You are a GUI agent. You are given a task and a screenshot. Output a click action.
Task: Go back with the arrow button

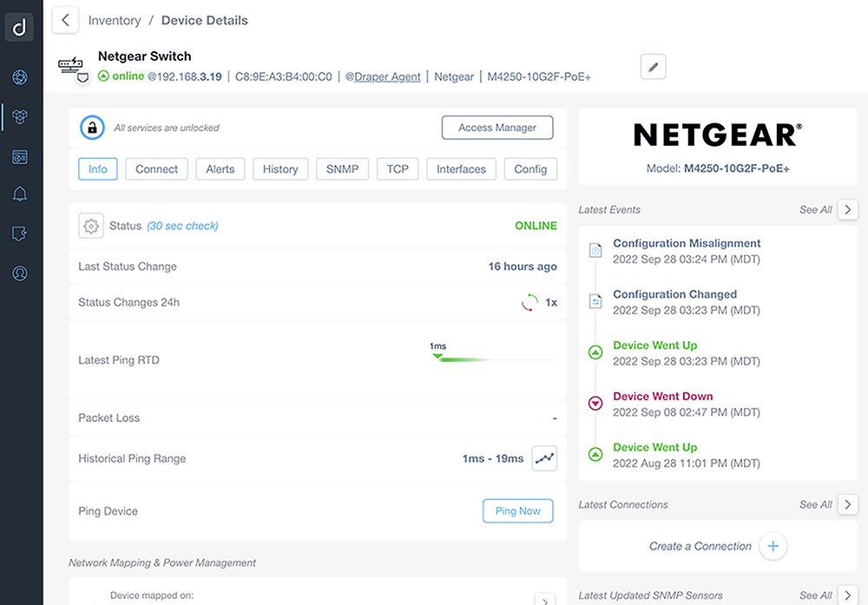point(65,21)
